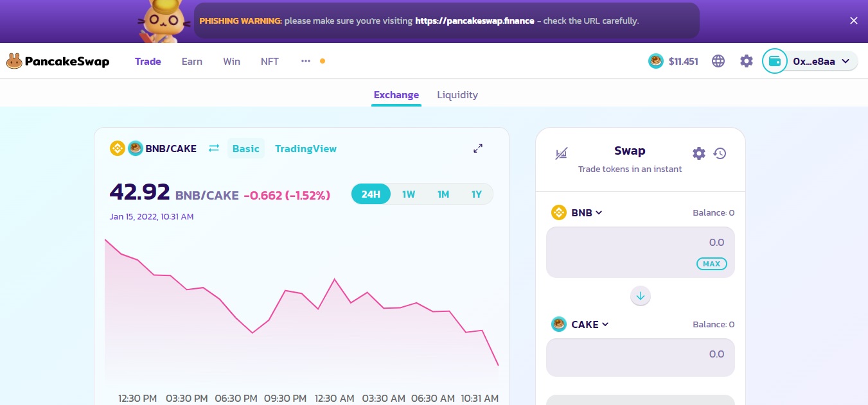Image resolution: width=868 pixels, height=405 pixels.
Task: Open swap settings gear in Swap panel
Action: (x=699, y=153)
